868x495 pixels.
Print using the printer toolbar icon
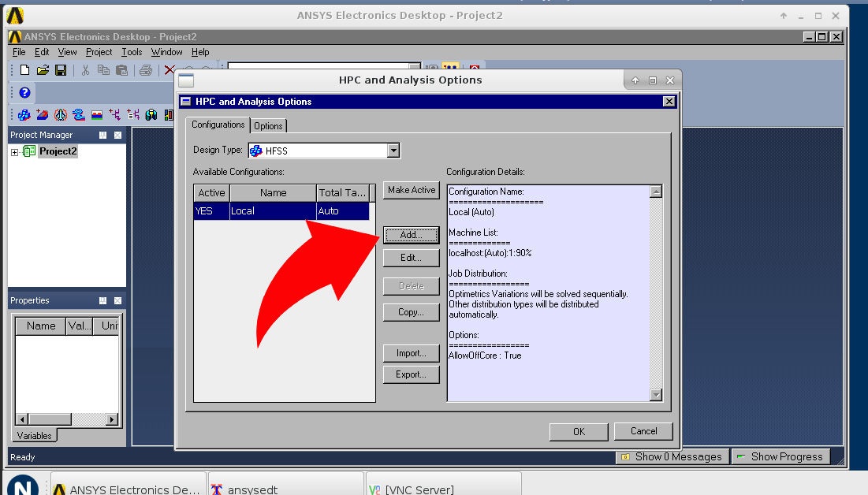146,70
